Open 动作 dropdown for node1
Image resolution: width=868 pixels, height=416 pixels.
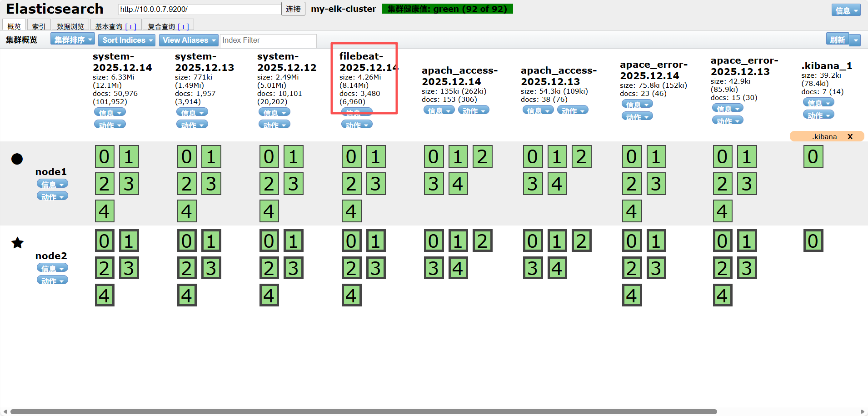(53, 196)
